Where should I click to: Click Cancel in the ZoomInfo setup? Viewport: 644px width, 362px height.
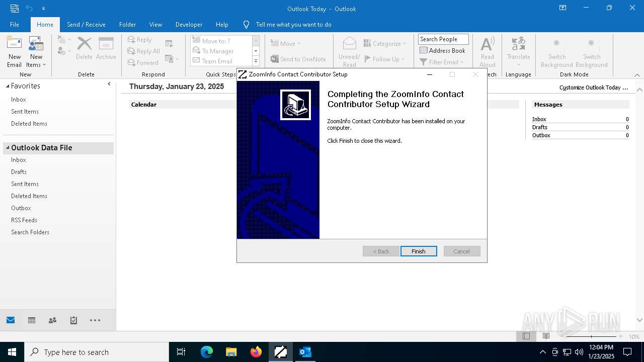click(x=461, y=251)
